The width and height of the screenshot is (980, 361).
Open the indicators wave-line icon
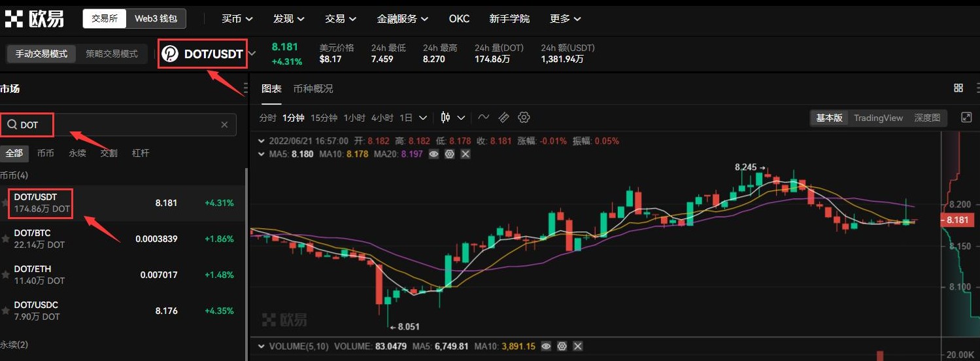coord(483,118)
